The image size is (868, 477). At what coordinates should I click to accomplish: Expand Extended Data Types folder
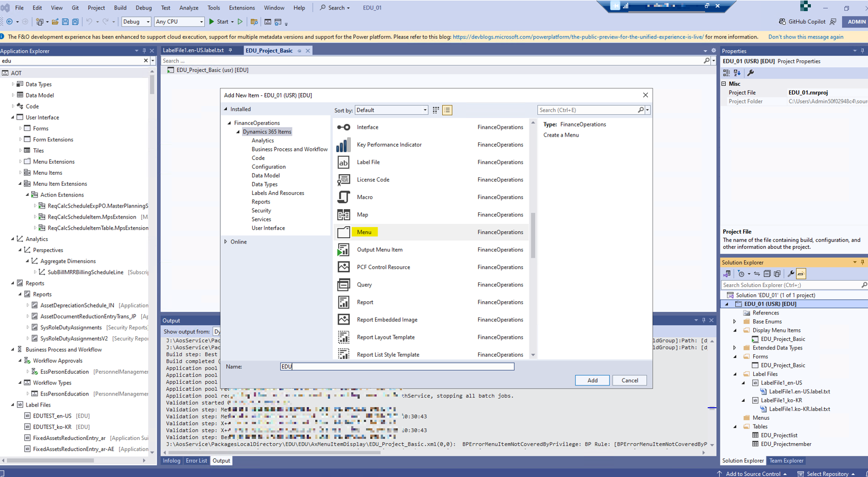tap(735, 348)
